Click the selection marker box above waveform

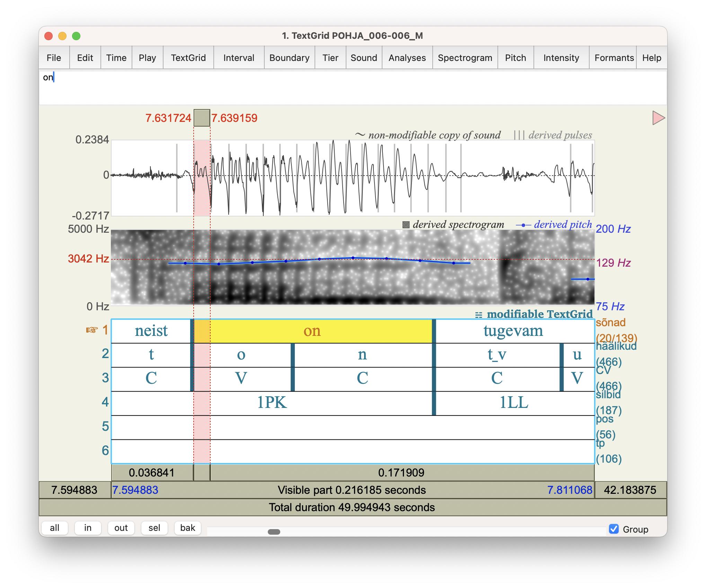(202, 118)
